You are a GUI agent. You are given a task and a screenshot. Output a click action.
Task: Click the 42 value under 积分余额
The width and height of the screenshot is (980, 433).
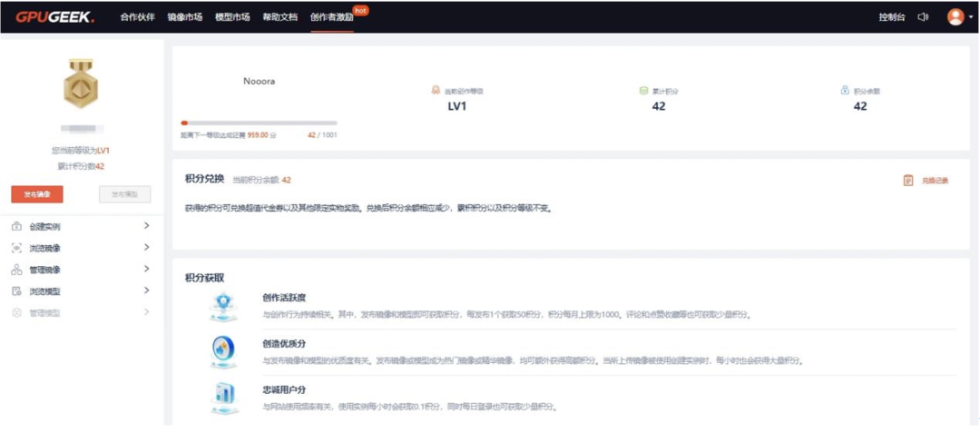860,106
